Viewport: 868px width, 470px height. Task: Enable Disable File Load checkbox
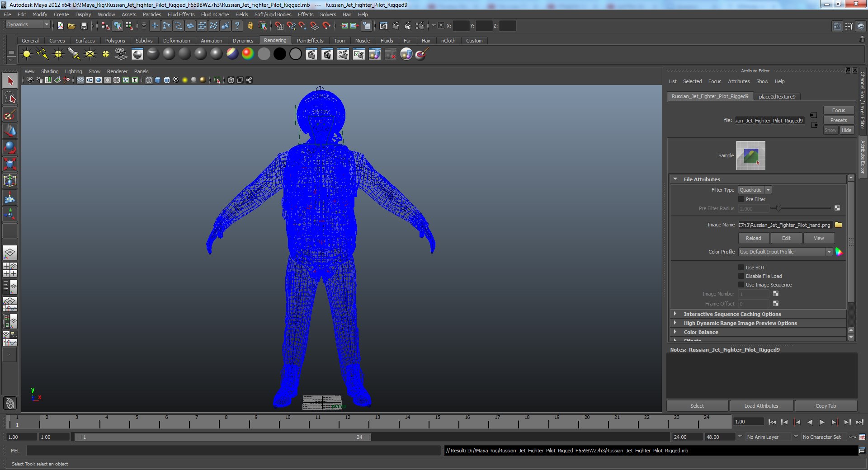(741, 276)
